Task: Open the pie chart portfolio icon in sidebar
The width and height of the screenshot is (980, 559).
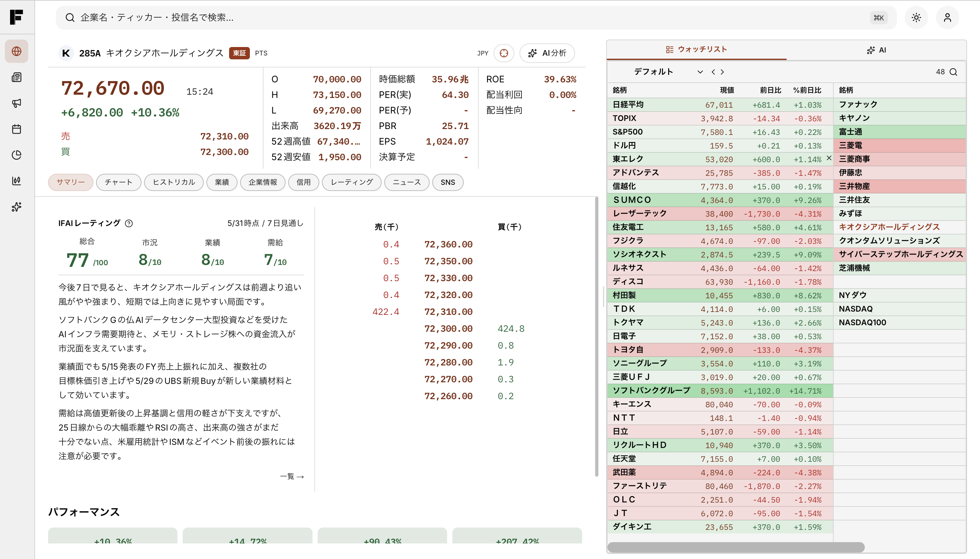Action: 17,155
